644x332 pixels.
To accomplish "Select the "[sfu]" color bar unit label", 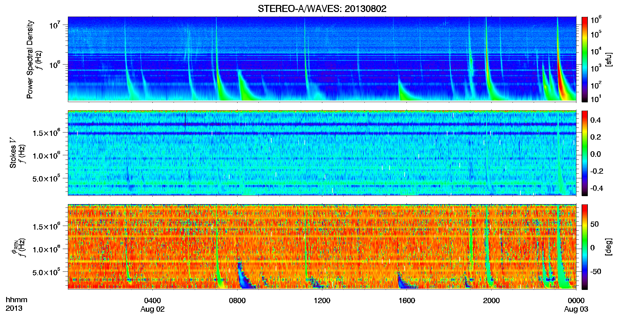I will [609, 59].
